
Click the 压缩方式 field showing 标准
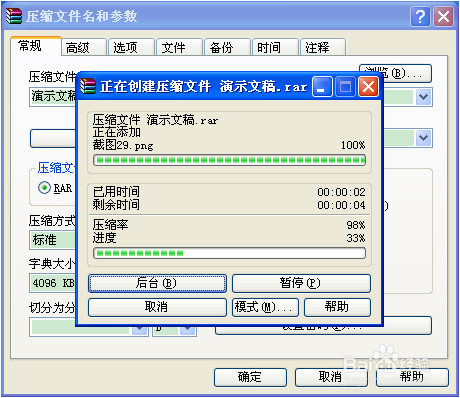point(53,240)
